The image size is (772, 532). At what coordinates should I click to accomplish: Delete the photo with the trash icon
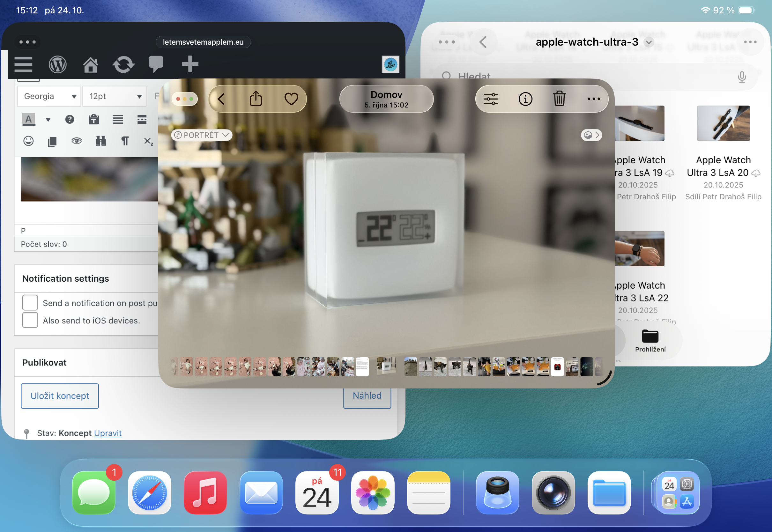coord(559,99)
